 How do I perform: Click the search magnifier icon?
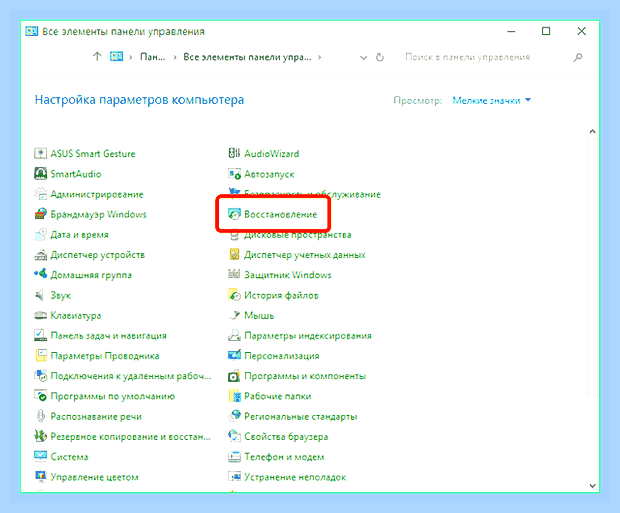[578, 57]
